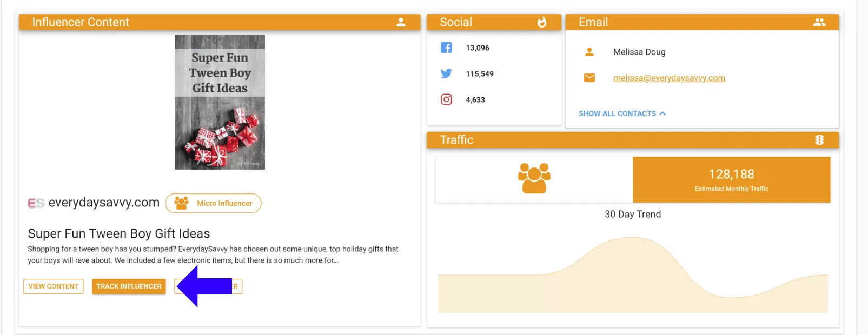This screenshot has width=868, height=335.
Task: Click the Facebook icon
Action: coord(446,48)
